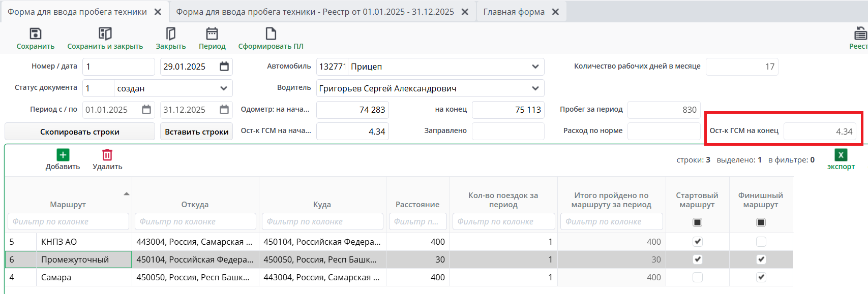
Task: Click the Save (Сохранить) icon
Action: pyautogui.click(x=35, y=34)
